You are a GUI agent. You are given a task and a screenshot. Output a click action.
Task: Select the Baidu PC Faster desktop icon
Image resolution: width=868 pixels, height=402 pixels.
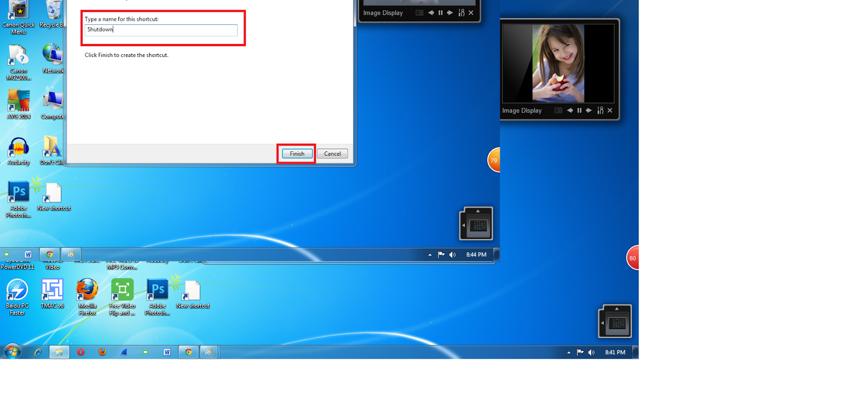(17, 297)
